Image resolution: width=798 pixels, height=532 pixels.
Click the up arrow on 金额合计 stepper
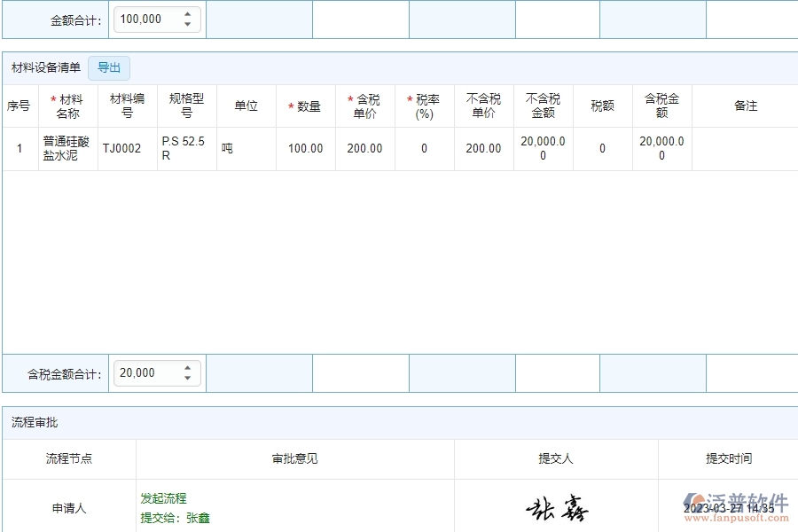(186, 13)
